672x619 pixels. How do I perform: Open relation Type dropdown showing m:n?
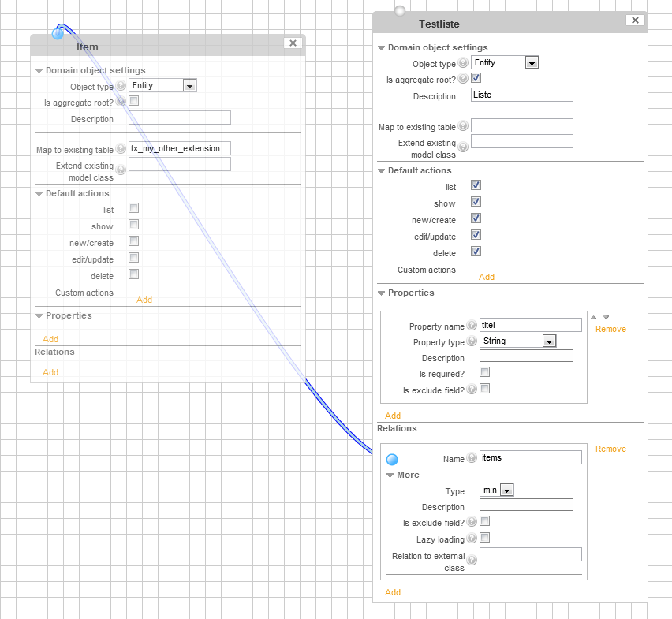(497, 490)
